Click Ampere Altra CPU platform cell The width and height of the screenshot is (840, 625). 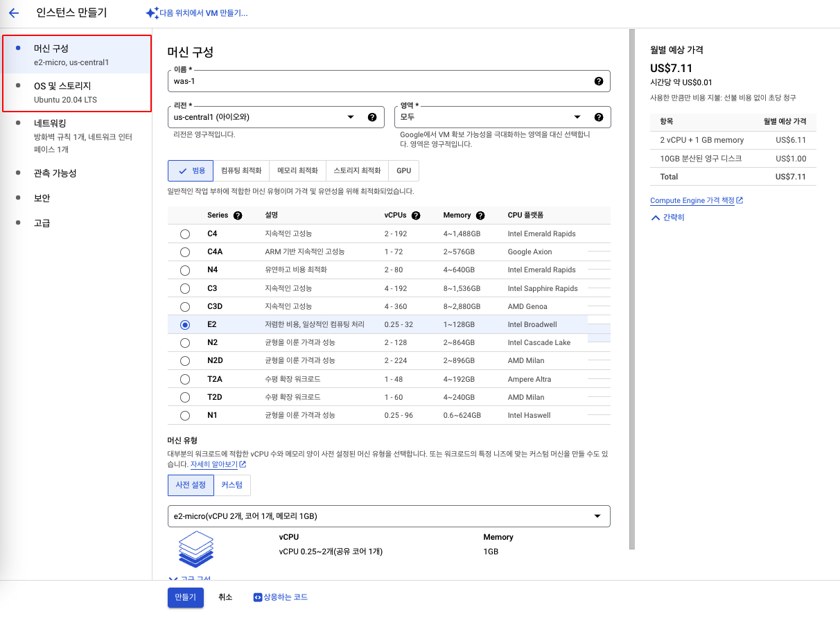point(530,379)
